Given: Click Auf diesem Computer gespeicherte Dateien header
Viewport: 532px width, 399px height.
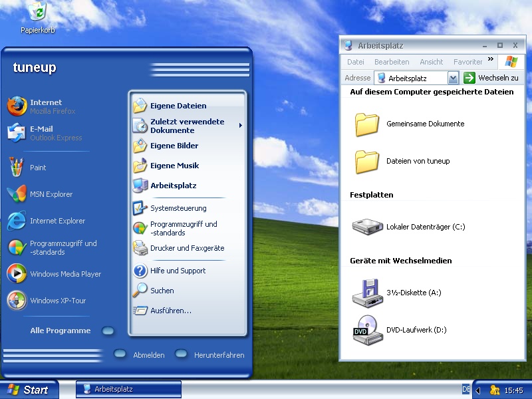Looking at the screenshot, I should coord(432,92).
